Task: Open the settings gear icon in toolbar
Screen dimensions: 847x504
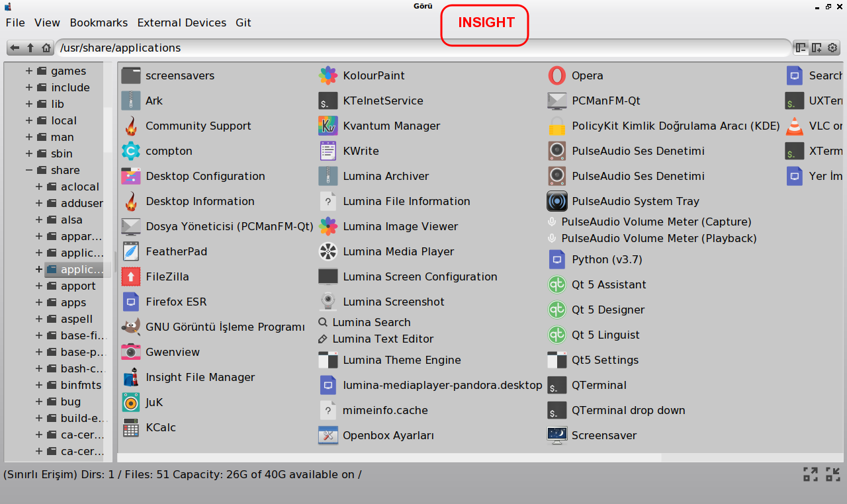Action: [832, 48]
